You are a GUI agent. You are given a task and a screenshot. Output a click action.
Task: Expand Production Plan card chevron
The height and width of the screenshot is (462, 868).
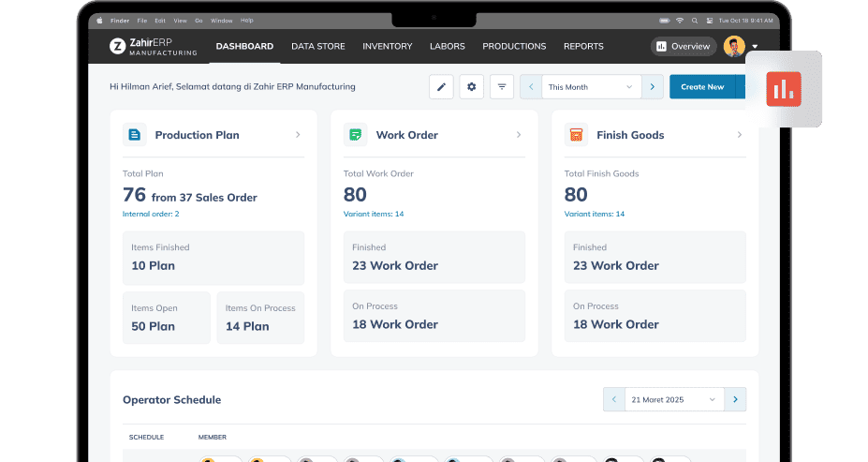coord(298,135)
